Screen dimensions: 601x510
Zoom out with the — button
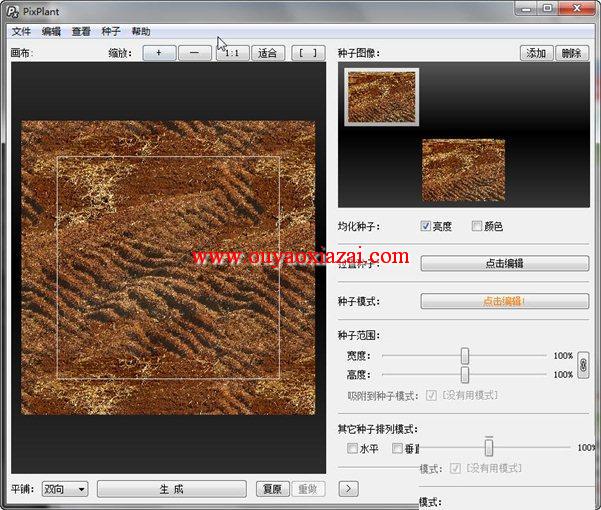tap(195, 53)
